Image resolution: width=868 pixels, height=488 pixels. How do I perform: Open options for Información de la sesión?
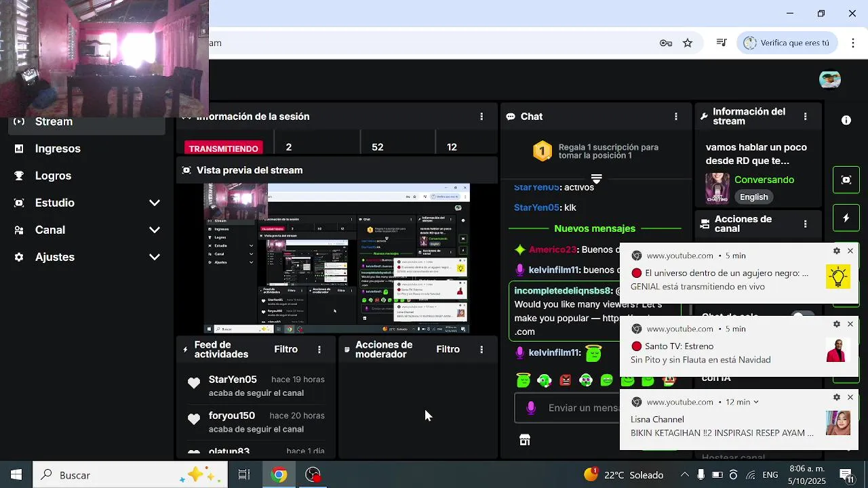tap(481, 117)
